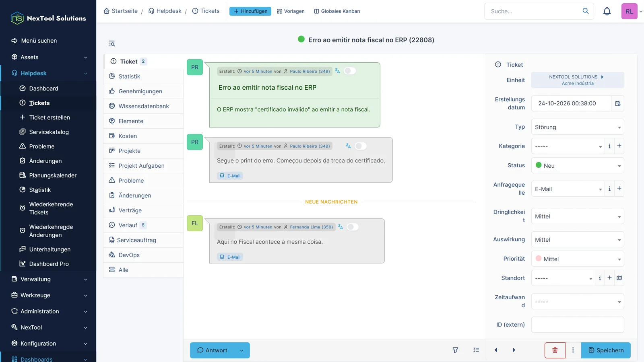
Task: Click the red trash delete icon
Action: 555,350
